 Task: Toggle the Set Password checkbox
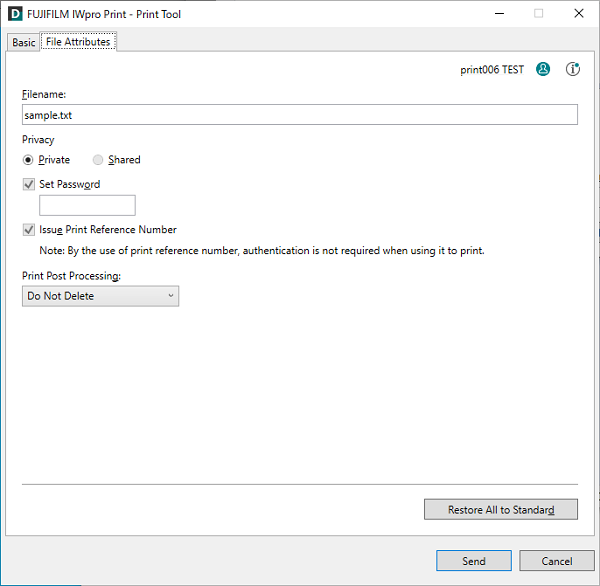[x=28, y=184]
